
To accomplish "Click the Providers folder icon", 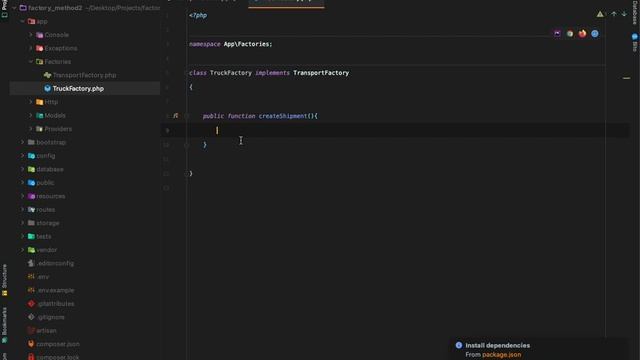I will 40,129.
